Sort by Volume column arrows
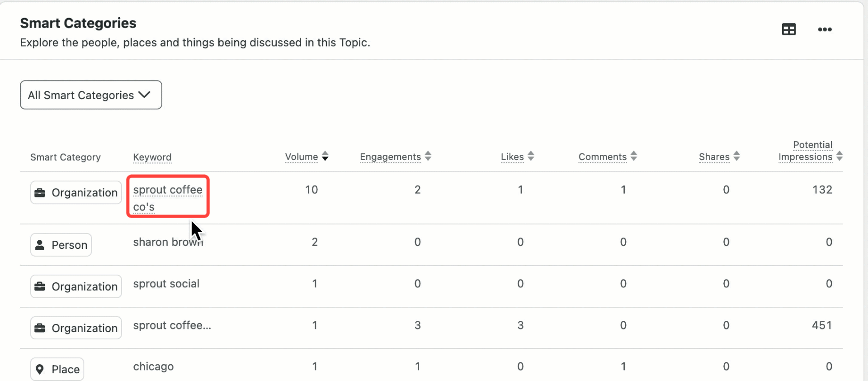Image resolution: width=868 pixels, height=381 pixels. tap(325, 156)
